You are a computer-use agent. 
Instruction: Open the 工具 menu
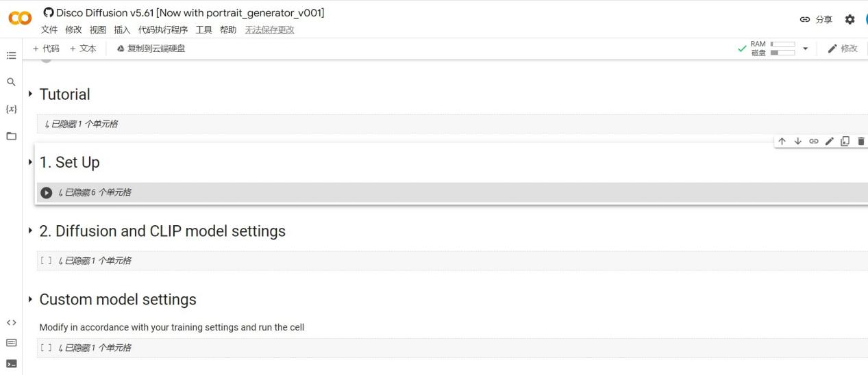coord(204,30)
